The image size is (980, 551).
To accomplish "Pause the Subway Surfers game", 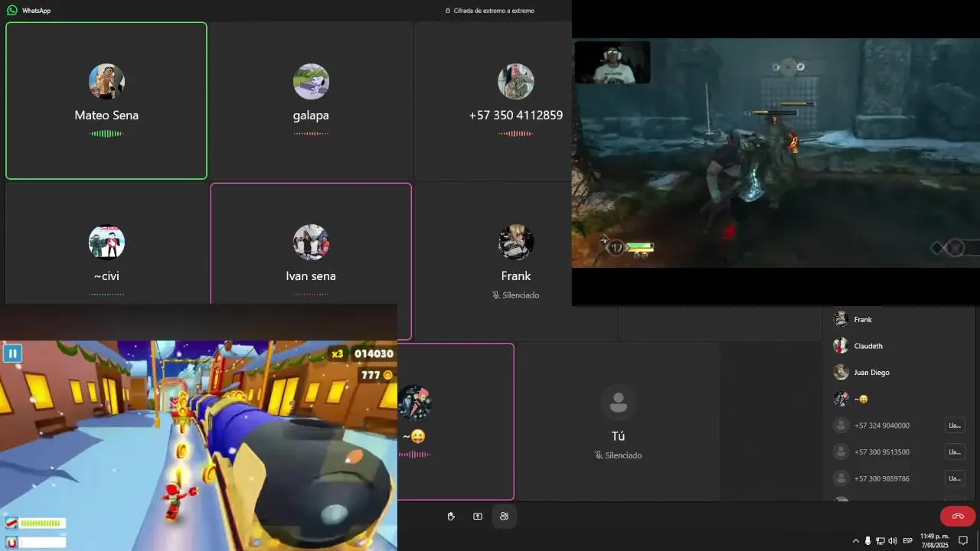I will coord(12,353).
